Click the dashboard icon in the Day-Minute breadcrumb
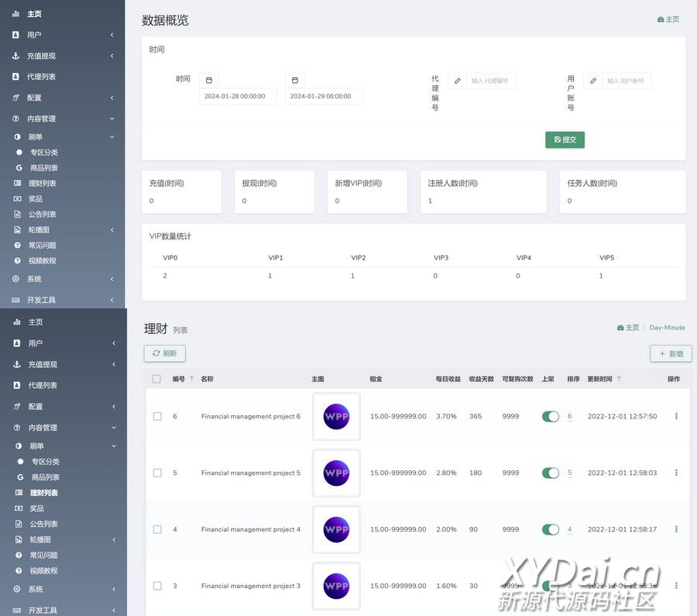The height and width of the screenshot is (616, 697). pyautogui.click(x=620, y=328)
